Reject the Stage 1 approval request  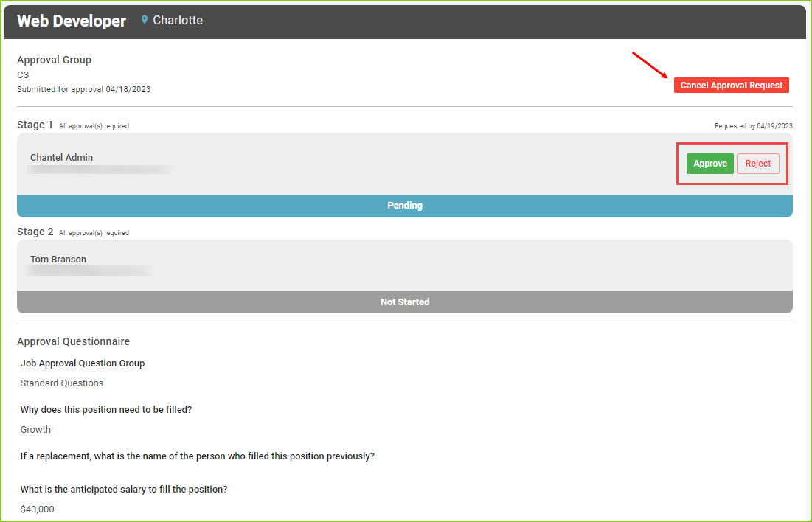tap(757, 164)
